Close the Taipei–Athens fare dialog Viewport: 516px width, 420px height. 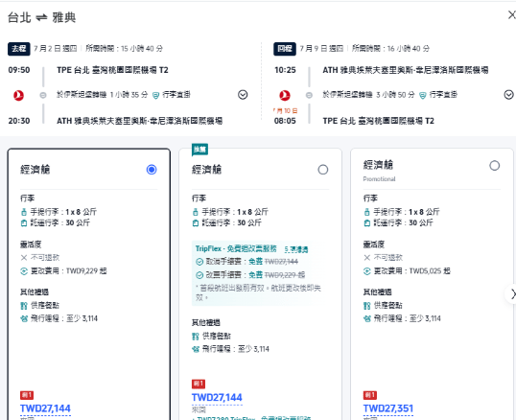511,14
